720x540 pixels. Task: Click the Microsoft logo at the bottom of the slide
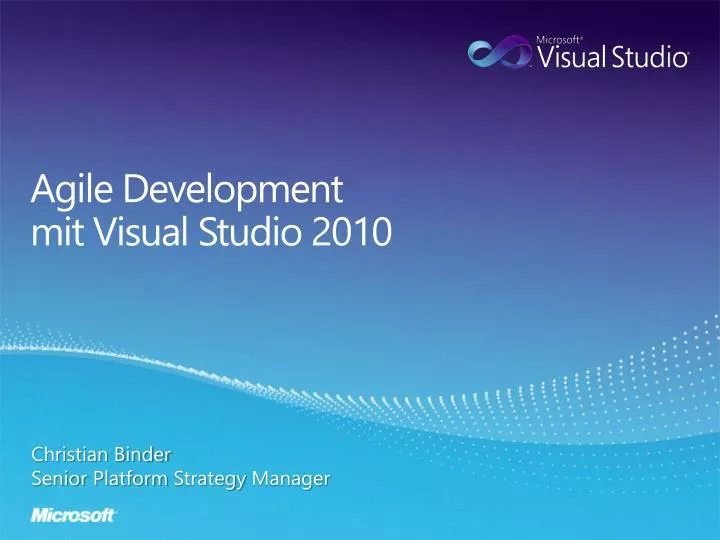[73, 515]
